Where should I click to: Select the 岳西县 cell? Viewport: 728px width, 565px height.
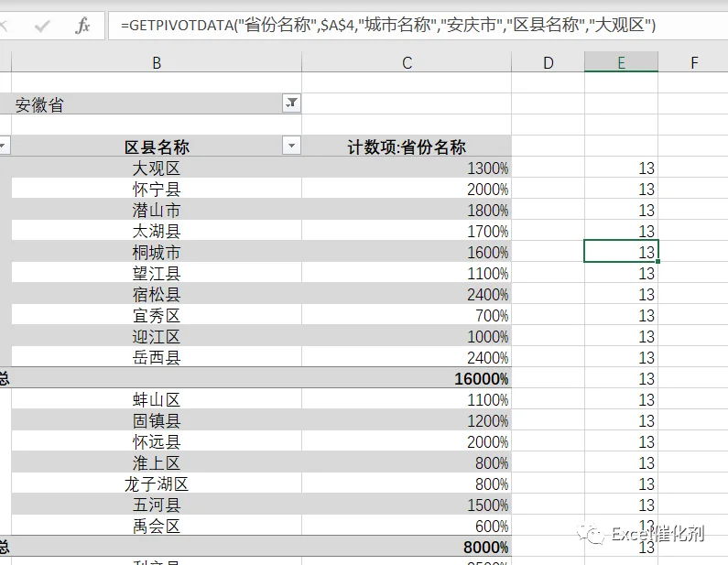click(x=157, y=357)
